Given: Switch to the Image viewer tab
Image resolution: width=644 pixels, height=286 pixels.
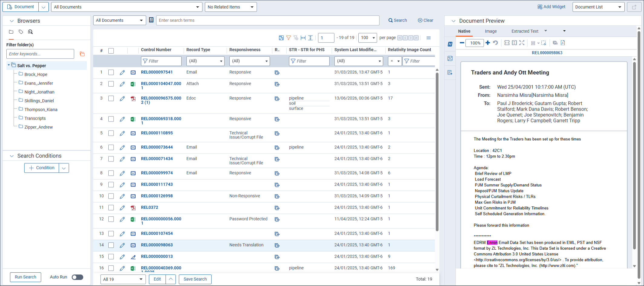Looking at the screenshot, I should pyautogui.click(x=491, y=31).
